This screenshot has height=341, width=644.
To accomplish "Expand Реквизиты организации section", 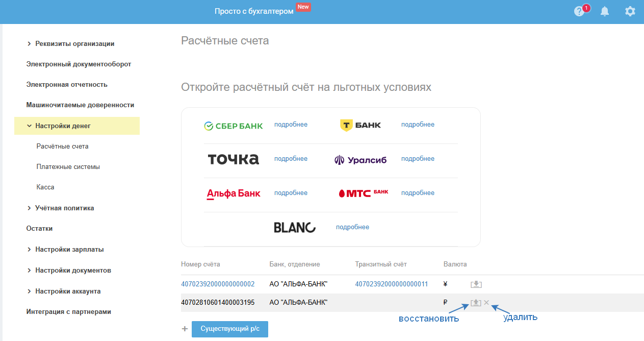I will pos(29,44).
